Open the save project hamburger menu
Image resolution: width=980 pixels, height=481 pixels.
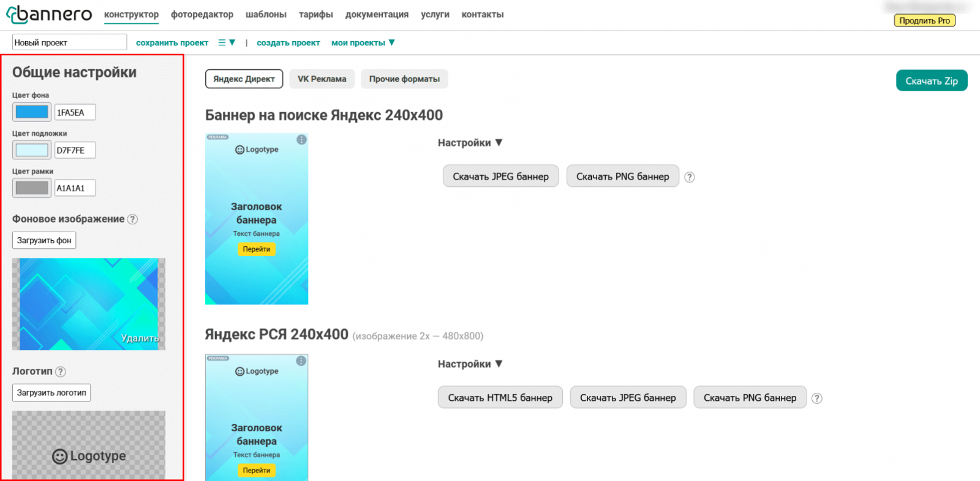click(x=227, y=43)
